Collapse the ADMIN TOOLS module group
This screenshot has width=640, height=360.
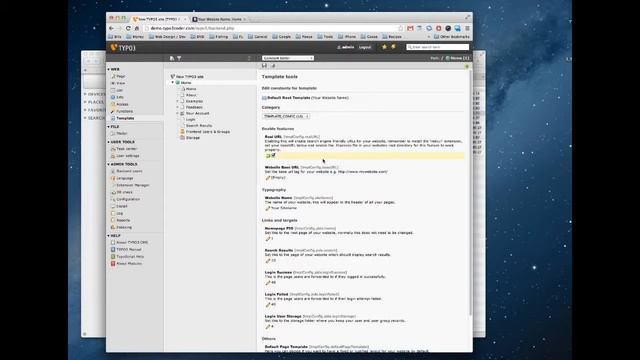(109, 164)
